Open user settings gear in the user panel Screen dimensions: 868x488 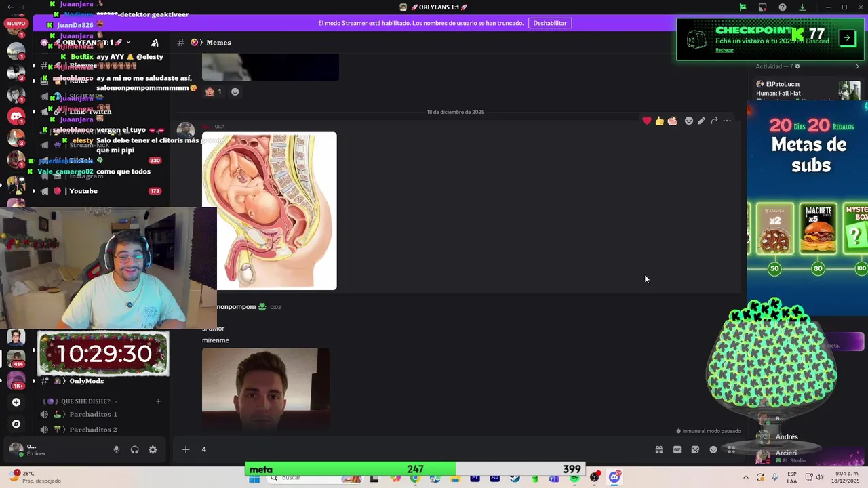click(153, 449)
